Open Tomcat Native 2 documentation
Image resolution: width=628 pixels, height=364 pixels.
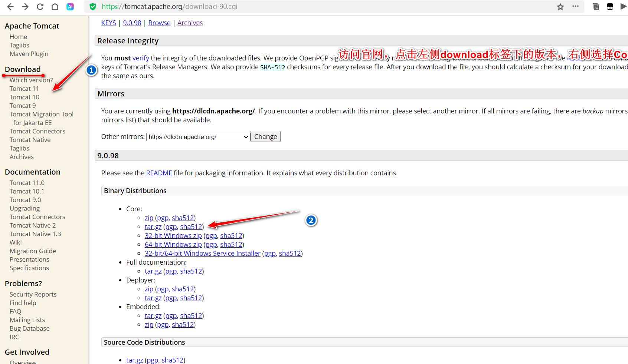(x=33, y=225)
